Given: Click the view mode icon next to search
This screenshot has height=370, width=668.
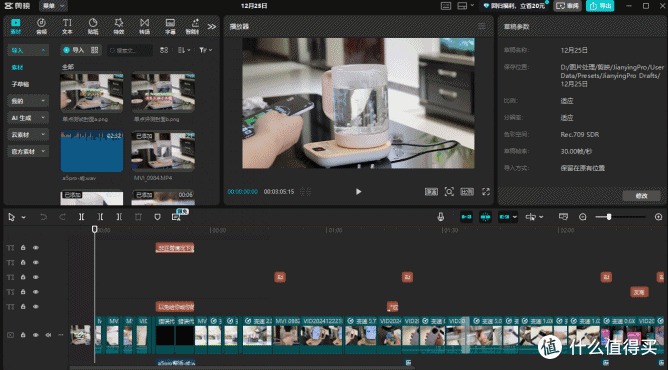Looking at the screenshot, I should (x=164, y=50).
